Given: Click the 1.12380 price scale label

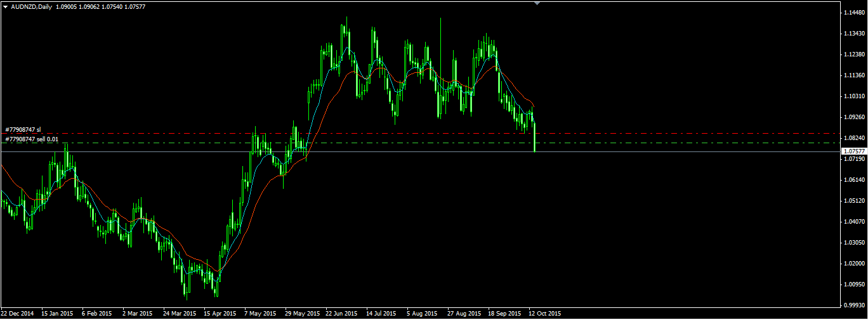Looking at the screenshot, I should click(x=854, y=54).
